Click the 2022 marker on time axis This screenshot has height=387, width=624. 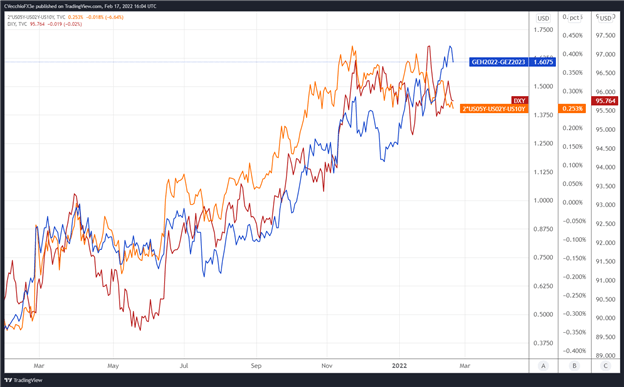click(399, 366)
